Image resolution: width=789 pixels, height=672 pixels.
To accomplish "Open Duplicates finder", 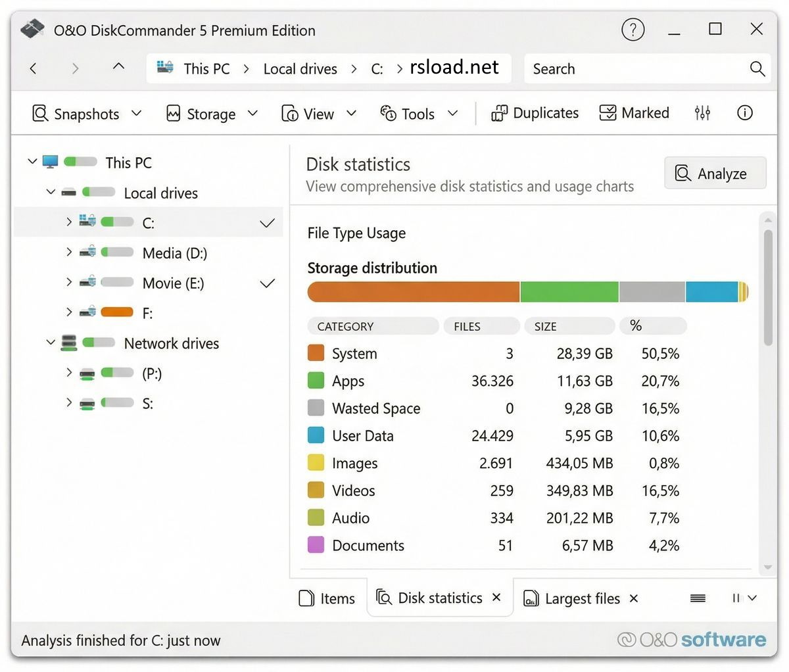I will click(535, 113).
